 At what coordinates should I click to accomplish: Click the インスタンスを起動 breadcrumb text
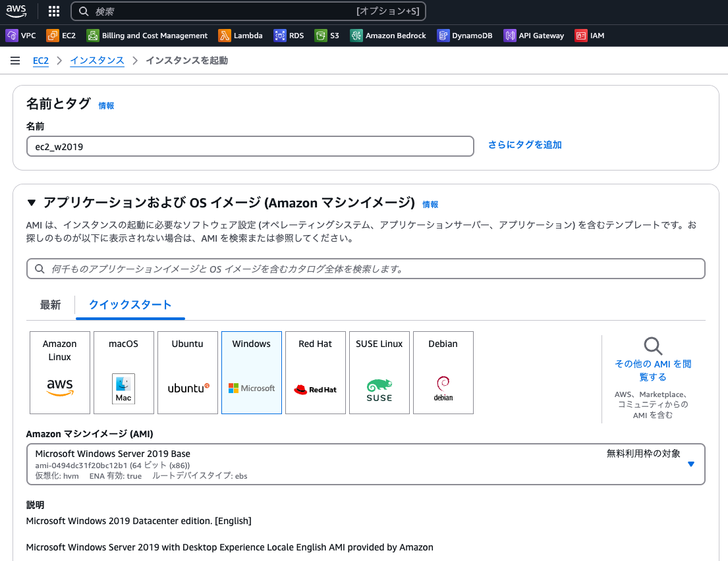[x=186, y=61]
